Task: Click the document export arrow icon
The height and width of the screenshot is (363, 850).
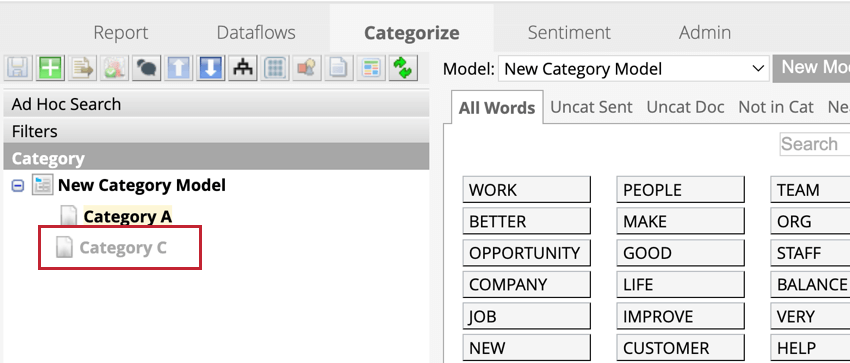Action: pyautogui.click(x=82, y=68)
